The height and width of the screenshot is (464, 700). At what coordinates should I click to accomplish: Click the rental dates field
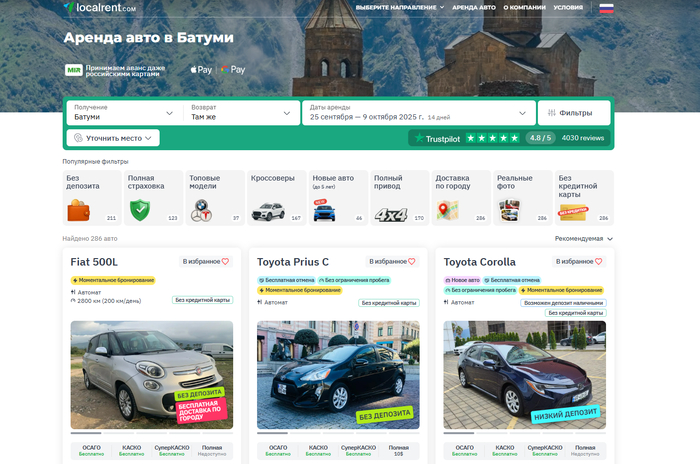tap(417, 112)
